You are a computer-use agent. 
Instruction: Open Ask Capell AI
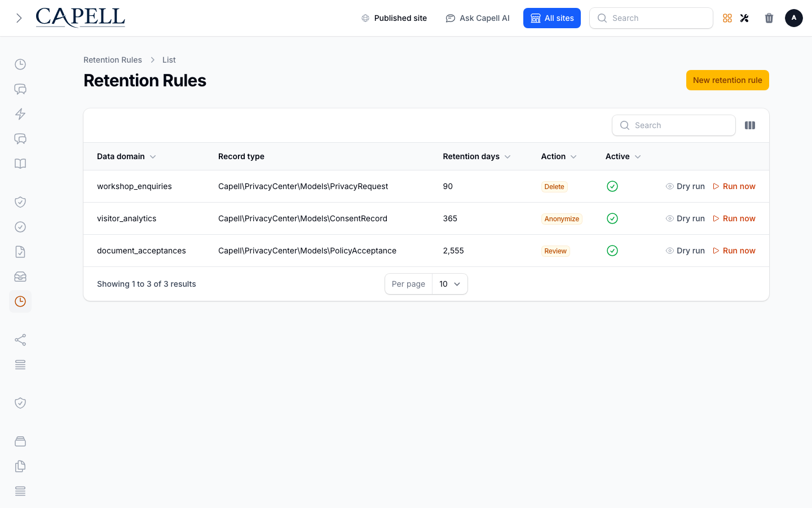(x=478, y=18)
